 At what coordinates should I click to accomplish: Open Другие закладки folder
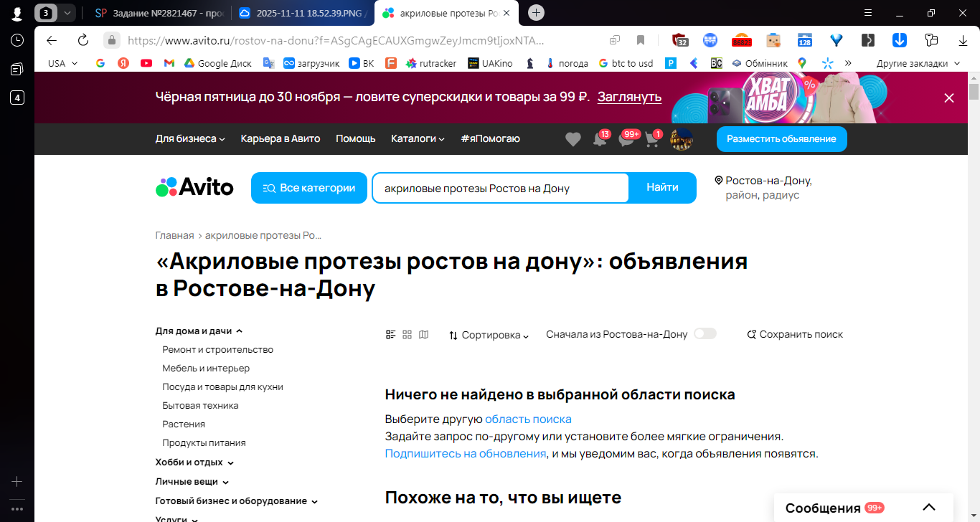tap(918, 63)
